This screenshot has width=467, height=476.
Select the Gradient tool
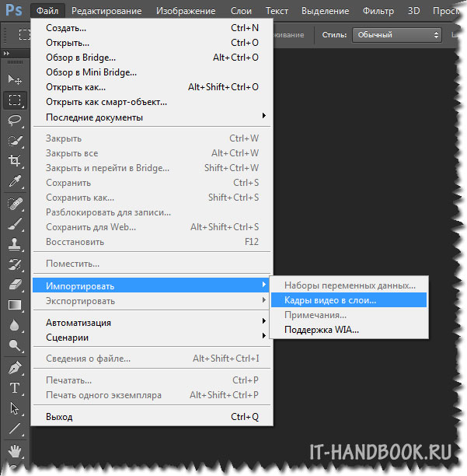(x=15, y=305)
